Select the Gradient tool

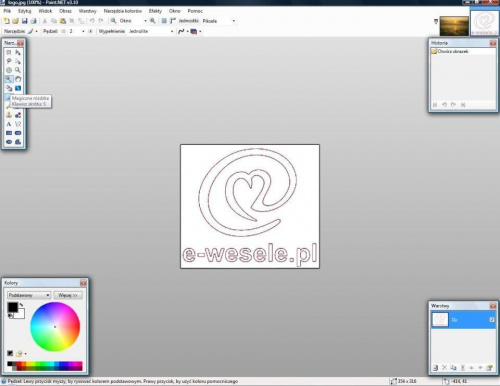tap(18, 88)
